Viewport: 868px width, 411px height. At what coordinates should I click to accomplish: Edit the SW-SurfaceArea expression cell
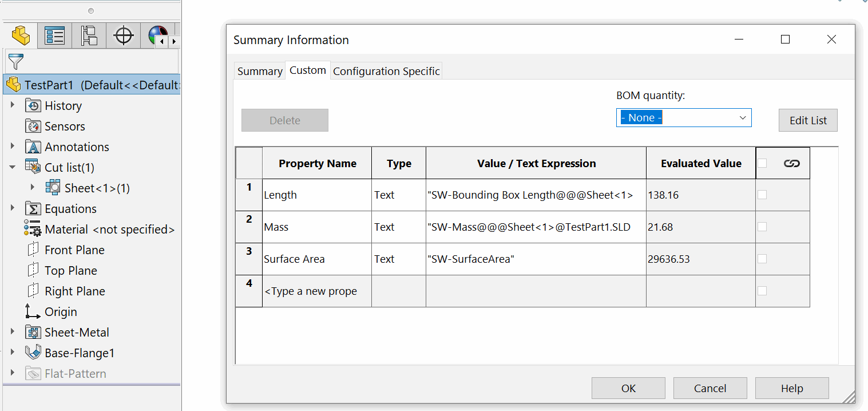point(536,259)
